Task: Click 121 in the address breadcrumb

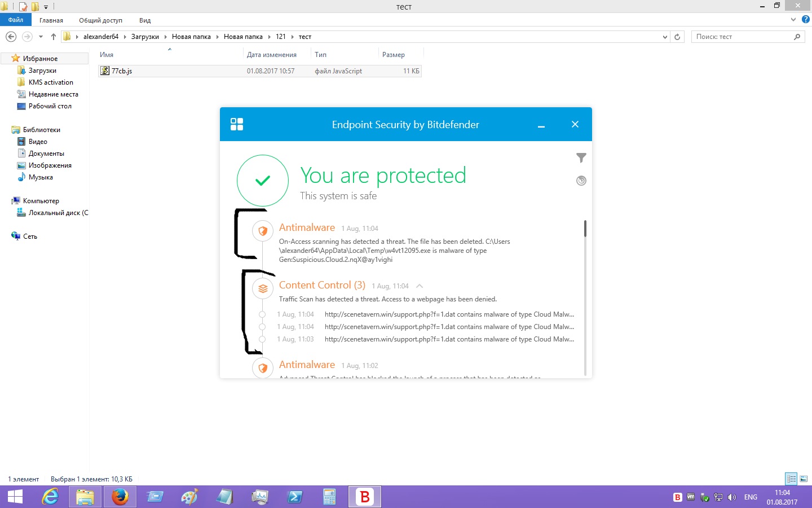Action: click(281, 37)
